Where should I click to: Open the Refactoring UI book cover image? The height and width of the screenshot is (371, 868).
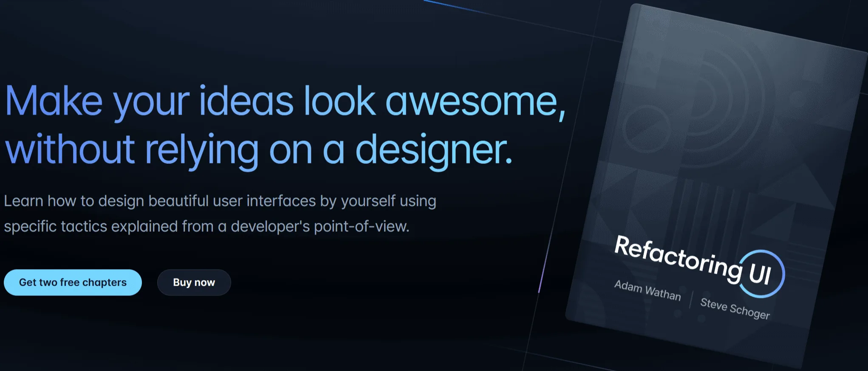(716, 185)
